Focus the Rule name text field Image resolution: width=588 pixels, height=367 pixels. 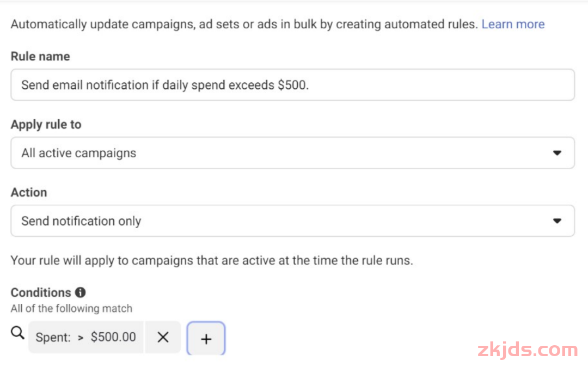(x=292, y=85)
